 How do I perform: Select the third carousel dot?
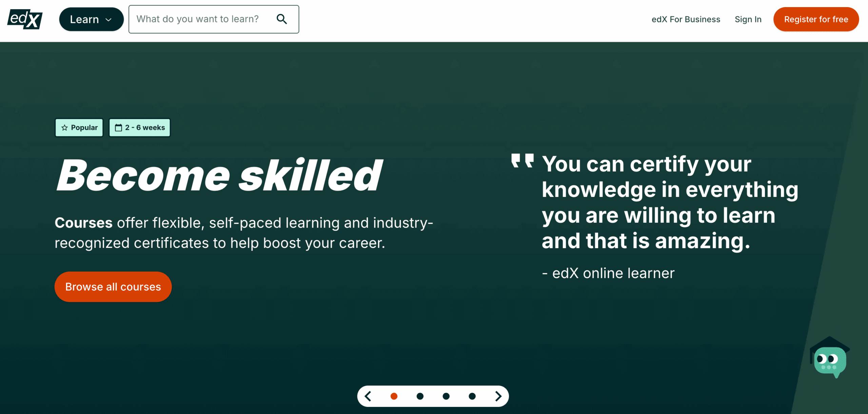[446, 396]
